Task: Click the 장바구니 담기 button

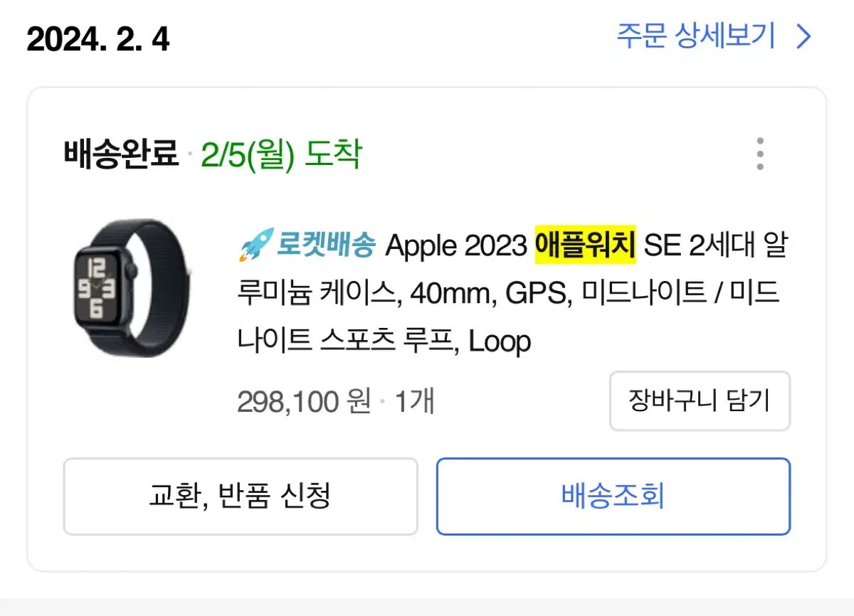Action: tap(700, 400)
